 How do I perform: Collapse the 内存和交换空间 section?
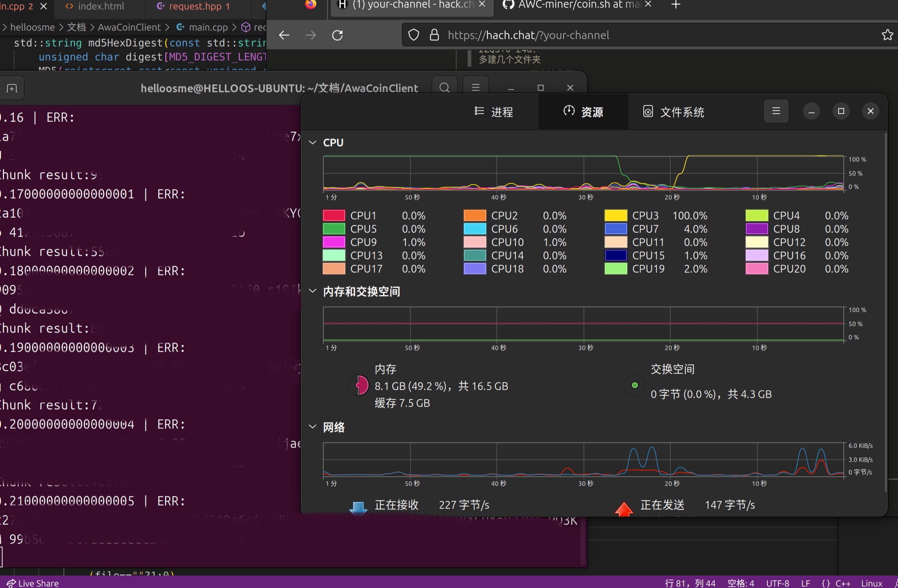pos(313,291)
